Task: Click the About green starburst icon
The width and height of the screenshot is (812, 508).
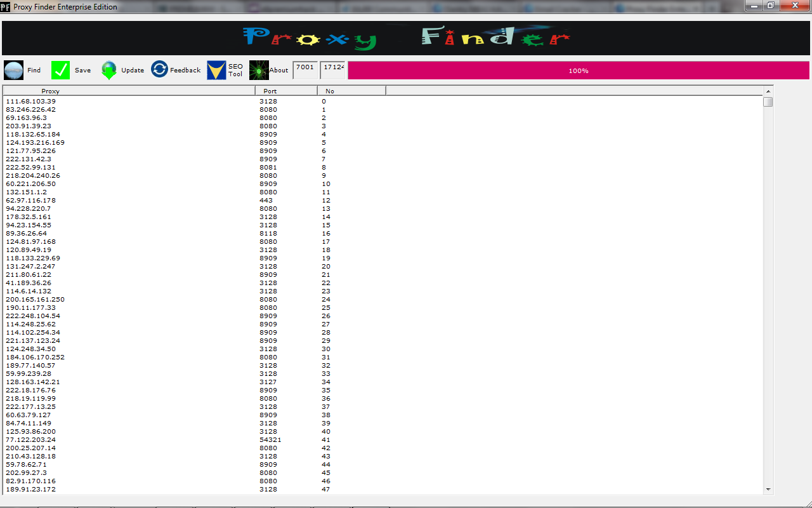Action: pyautogui.click(x=259, y=70)
